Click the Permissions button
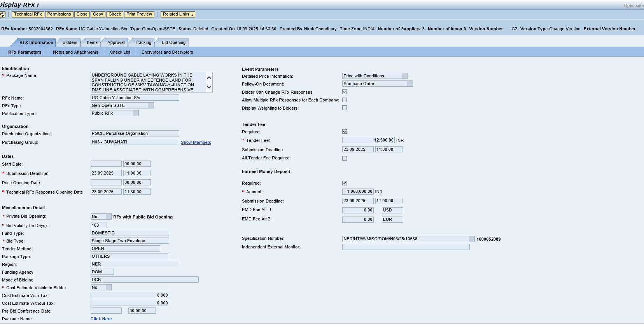 click(59, 14)
